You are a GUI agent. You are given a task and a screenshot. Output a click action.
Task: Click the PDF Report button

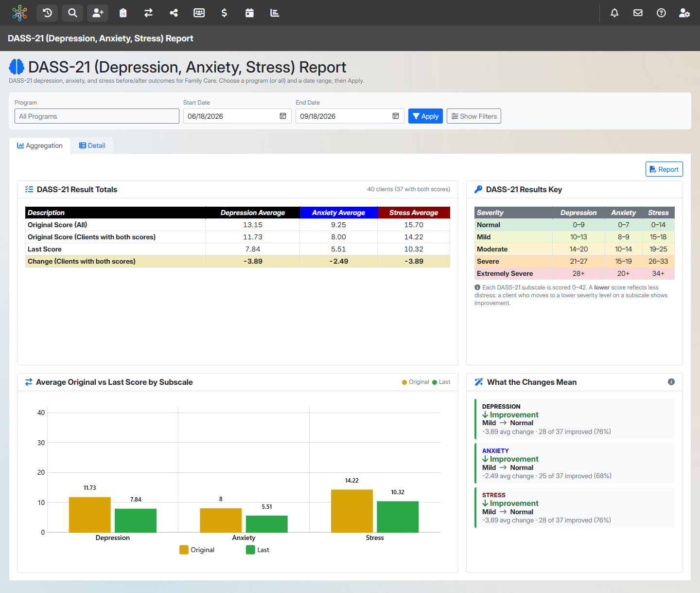click(x=664, y=169)
